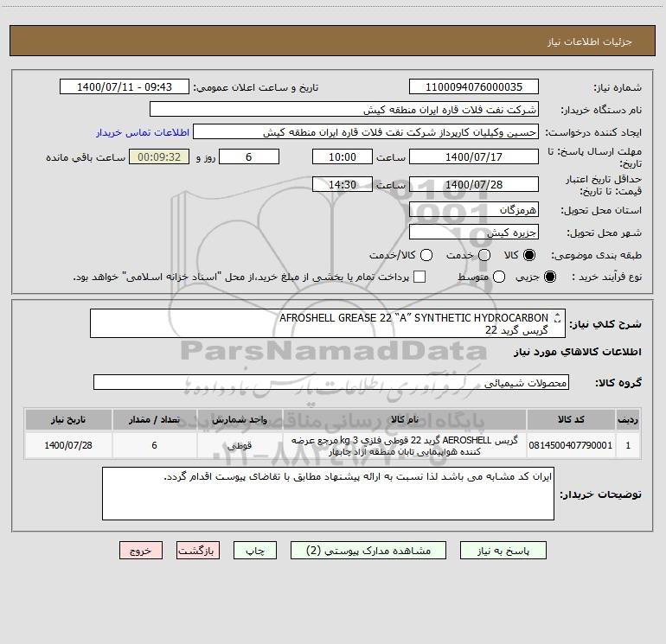Click the پاسخ به نیاز button

(x=503, y=550)
